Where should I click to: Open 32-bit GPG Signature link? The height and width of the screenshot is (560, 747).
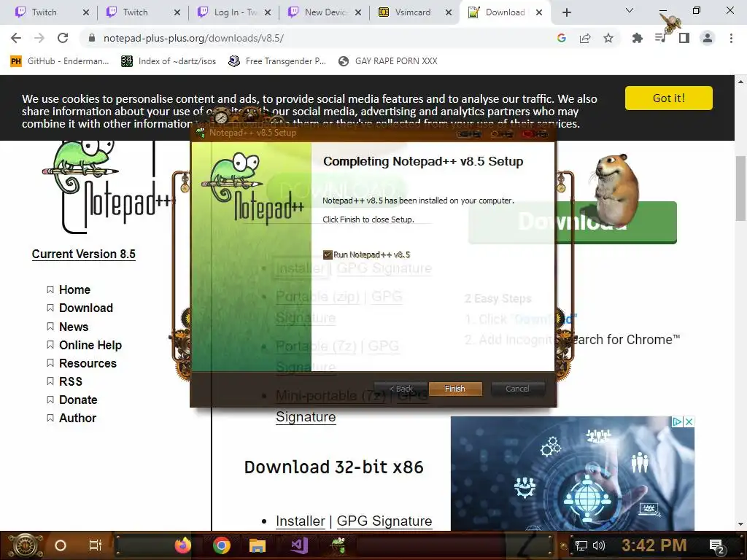tap(384, 521)
